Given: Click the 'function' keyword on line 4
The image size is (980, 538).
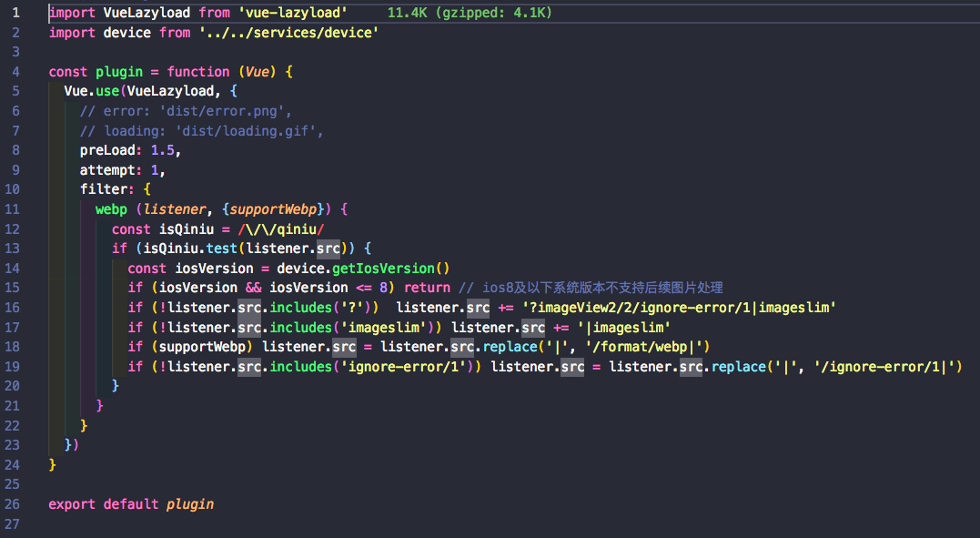Looking at the screenshot, I should coord(198,71).
